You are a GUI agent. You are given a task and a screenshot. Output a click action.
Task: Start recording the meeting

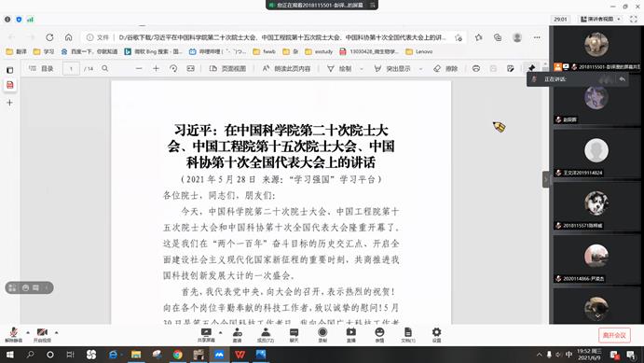click(x=322, y=335)
